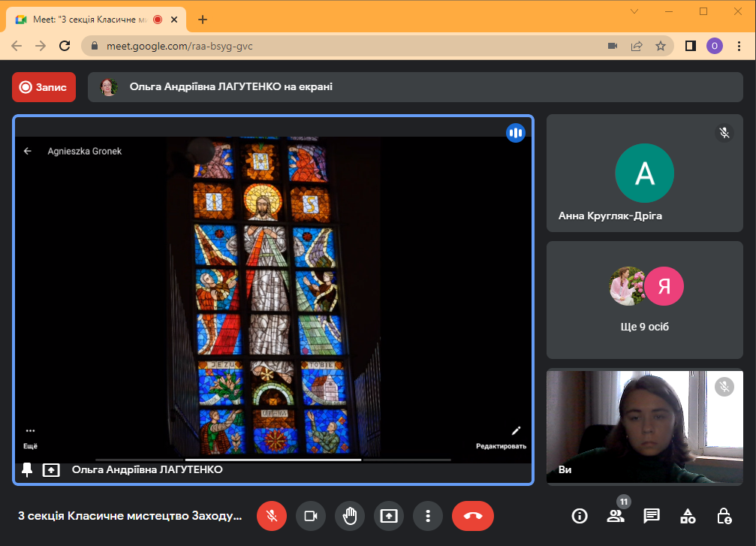Share this page icon in address bar
Viewport: 756px width, 546px height.
(637, 47)
